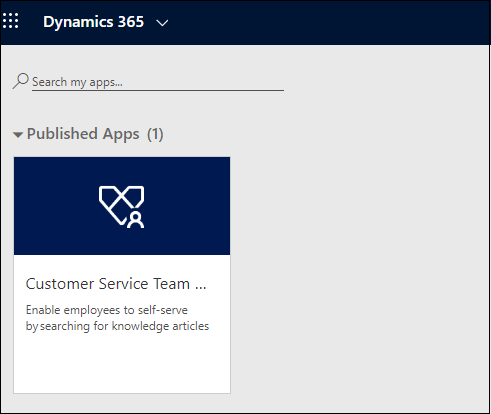Focus the Search my apps field
This screenshot has height=414, width=491.
(x=158, y=82)
